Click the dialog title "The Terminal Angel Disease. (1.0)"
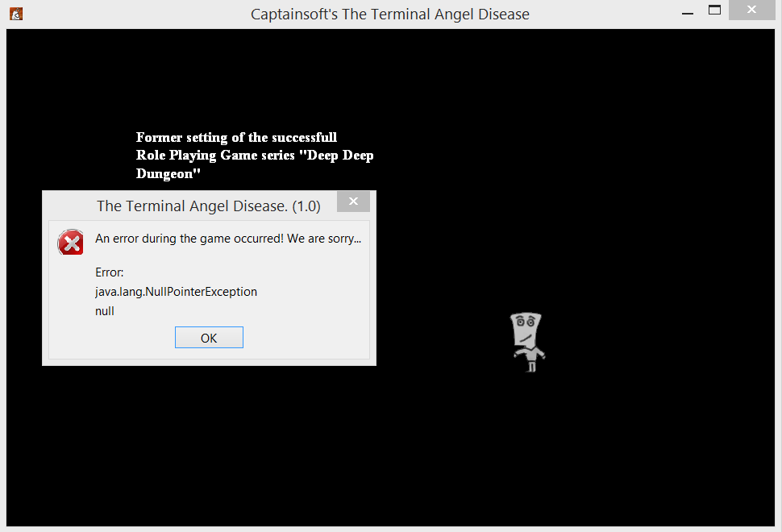 [x=209, y=206]
